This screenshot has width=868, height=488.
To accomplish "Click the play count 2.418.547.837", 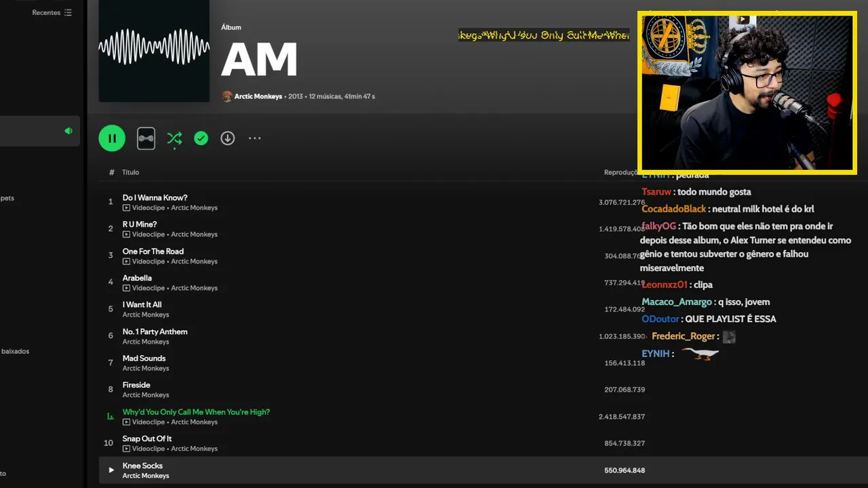I will click(x=622, y=417).
